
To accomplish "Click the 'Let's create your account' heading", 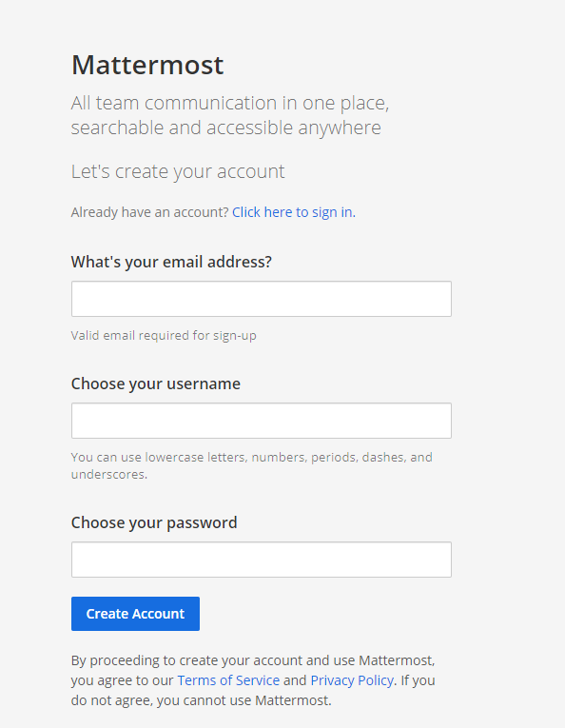I will pos(178,171).
